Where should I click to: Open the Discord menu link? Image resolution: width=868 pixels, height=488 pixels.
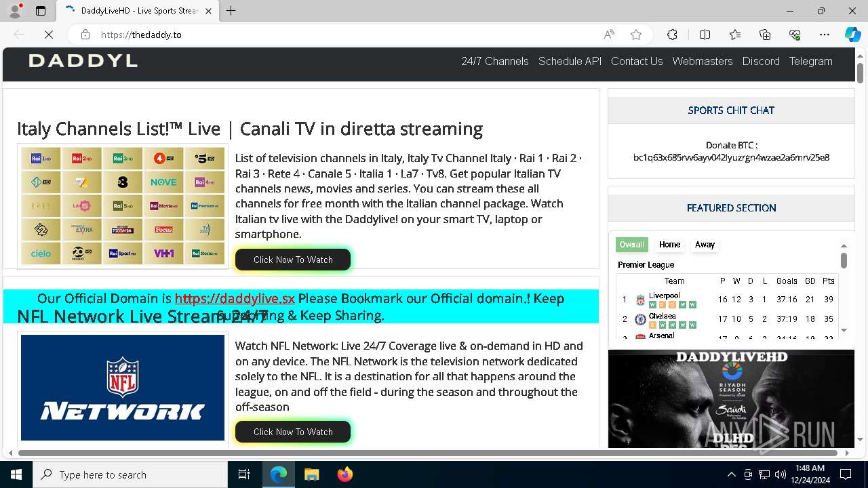(x=761, y=61)
